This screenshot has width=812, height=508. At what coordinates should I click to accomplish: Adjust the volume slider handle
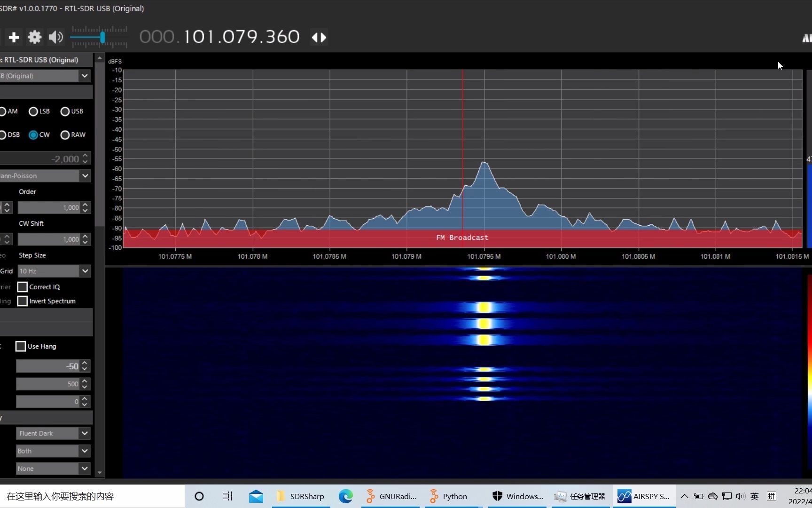click(102, 37)
